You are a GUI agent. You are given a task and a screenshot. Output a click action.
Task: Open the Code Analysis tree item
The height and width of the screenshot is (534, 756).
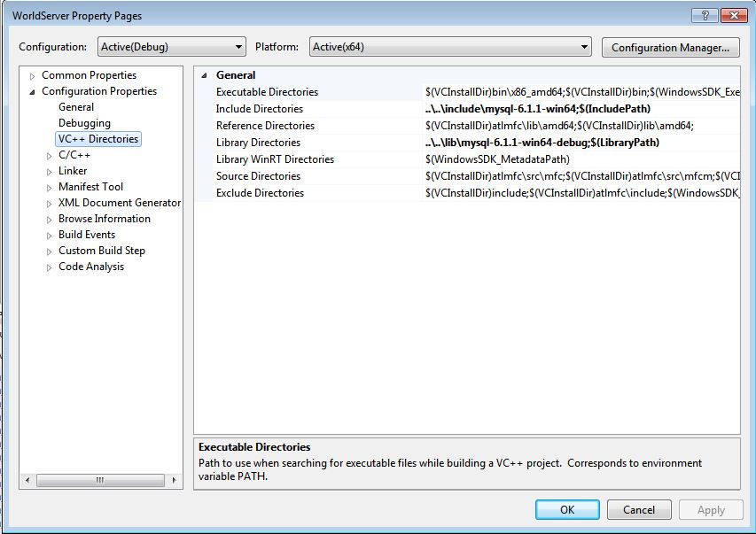(x=90, y=267)
